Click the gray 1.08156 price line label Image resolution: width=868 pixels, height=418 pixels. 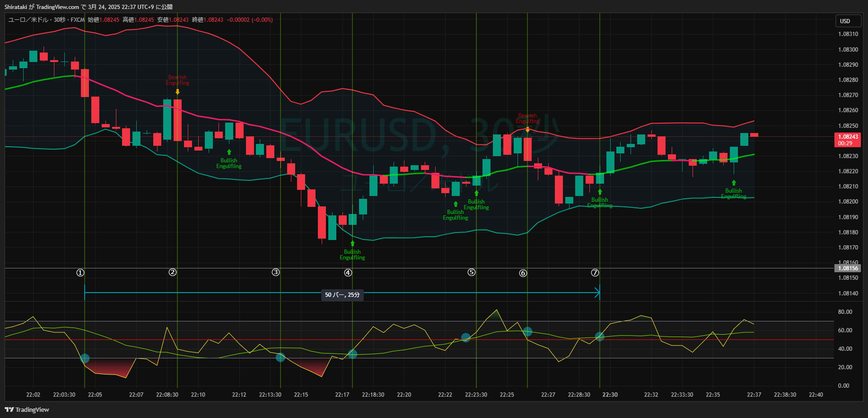[848, 268]
